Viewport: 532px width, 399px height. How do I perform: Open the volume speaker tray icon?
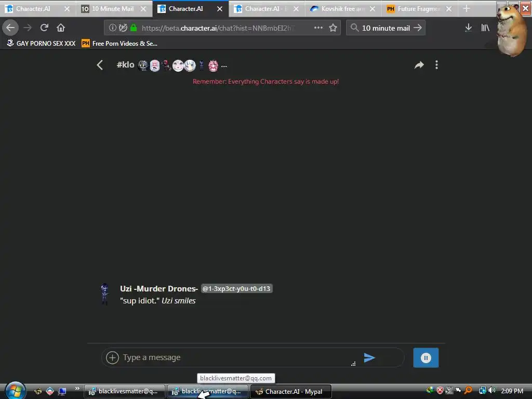(x=491, y=391)
